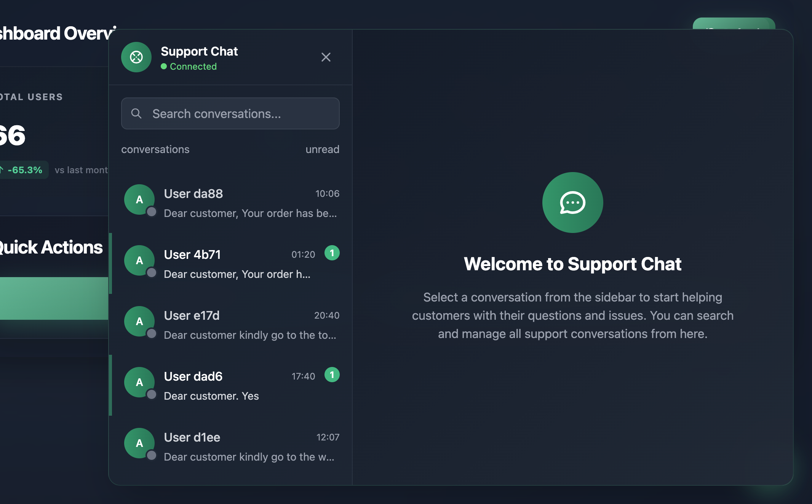Click the magnifier icon in search box
The width and height of the screenshot is (812, 504).
136,113
